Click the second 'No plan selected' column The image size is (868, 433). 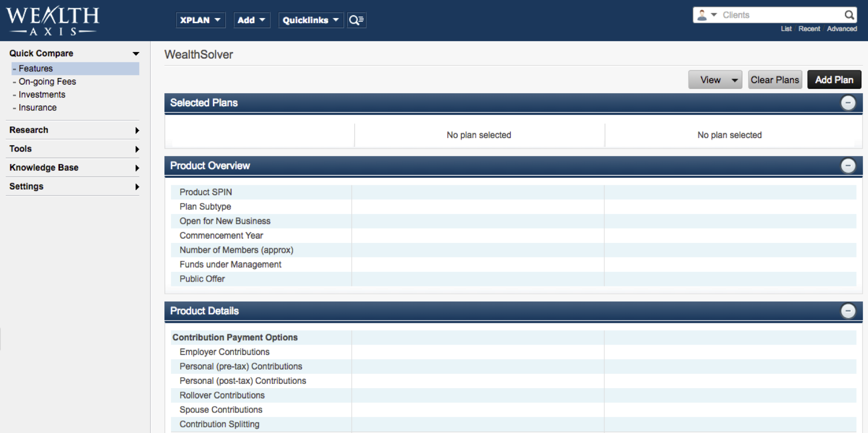coord(730,135)
